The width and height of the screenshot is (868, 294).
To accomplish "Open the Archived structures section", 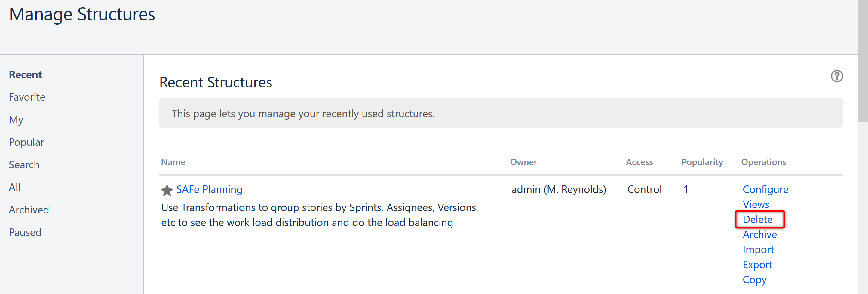I will 29,210.
